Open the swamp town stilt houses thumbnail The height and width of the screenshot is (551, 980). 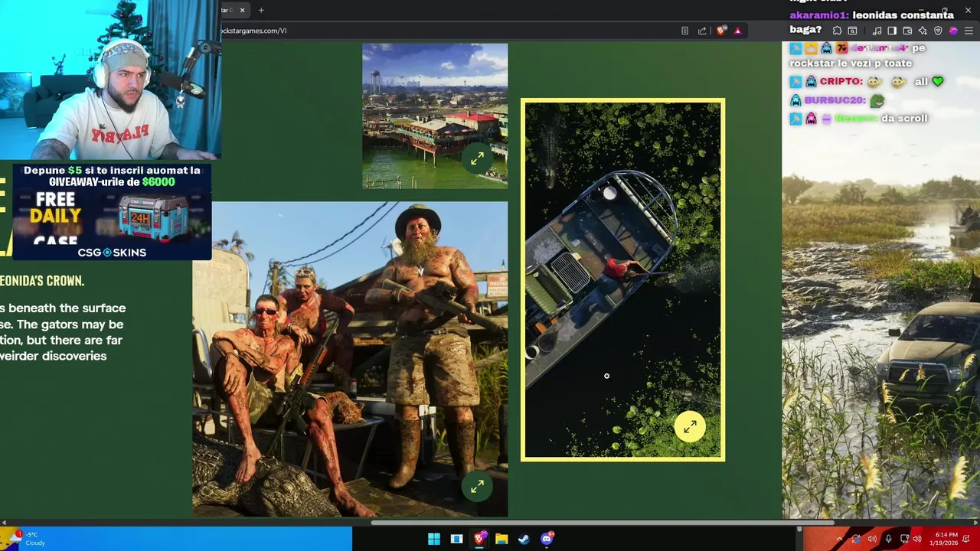[x=435, y=116]
